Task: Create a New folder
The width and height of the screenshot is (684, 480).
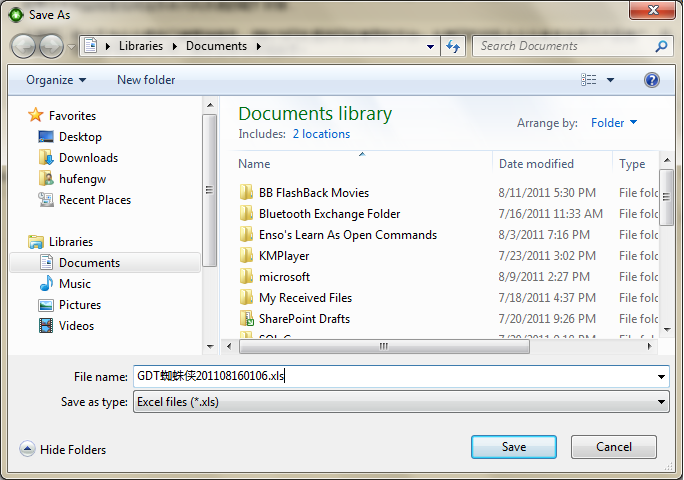Action: point(146,80)
